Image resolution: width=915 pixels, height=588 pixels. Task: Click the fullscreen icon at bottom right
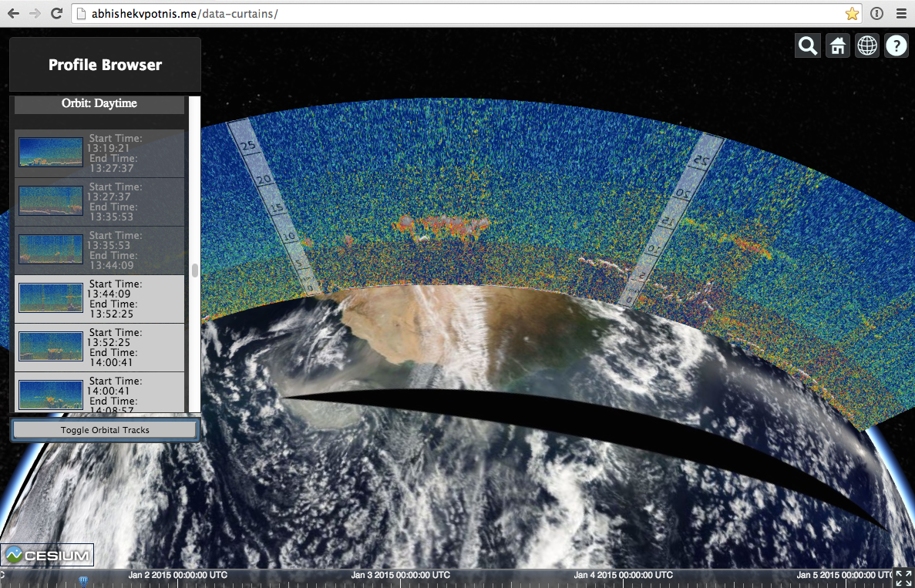[x=904, y=577]
